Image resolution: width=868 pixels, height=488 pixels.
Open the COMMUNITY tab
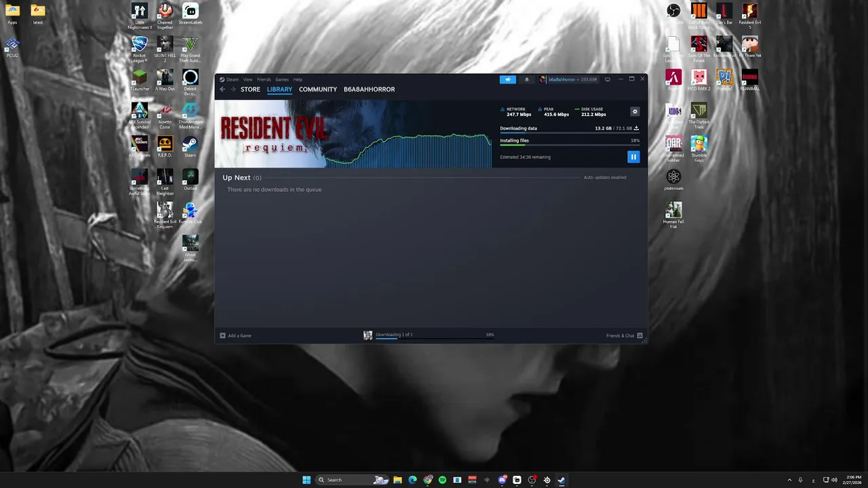(318, 89)
